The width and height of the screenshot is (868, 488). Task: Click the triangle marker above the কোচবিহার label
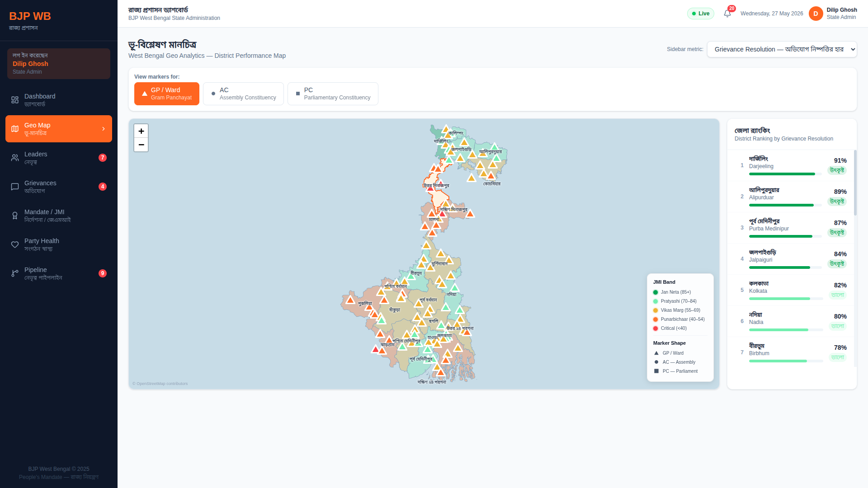(x=491, y=175)
